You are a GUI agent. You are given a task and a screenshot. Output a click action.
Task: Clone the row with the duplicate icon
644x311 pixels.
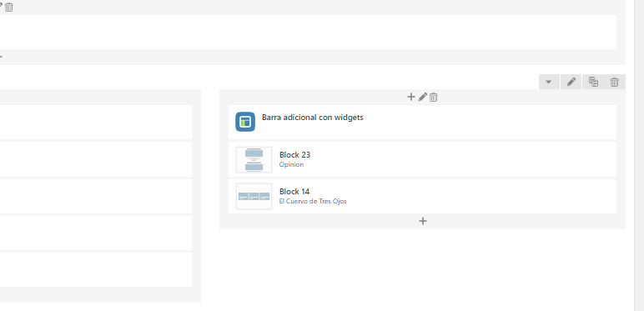[x=593, y=82]
